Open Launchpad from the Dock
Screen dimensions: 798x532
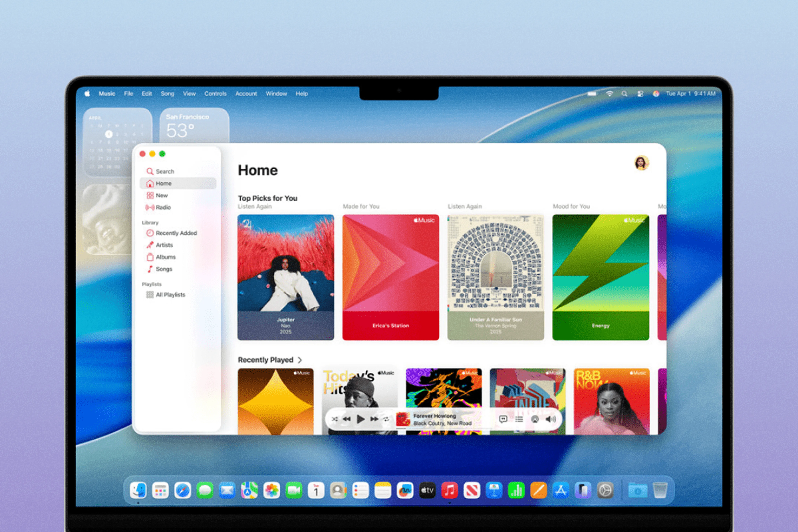[160, 490]
